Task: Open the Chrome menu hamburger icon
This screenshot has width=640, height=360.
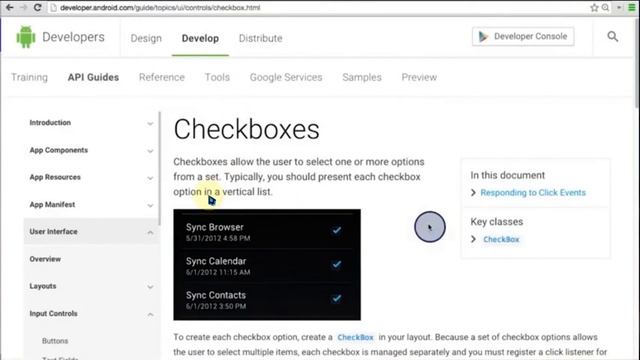Action: tap(631, 7)
